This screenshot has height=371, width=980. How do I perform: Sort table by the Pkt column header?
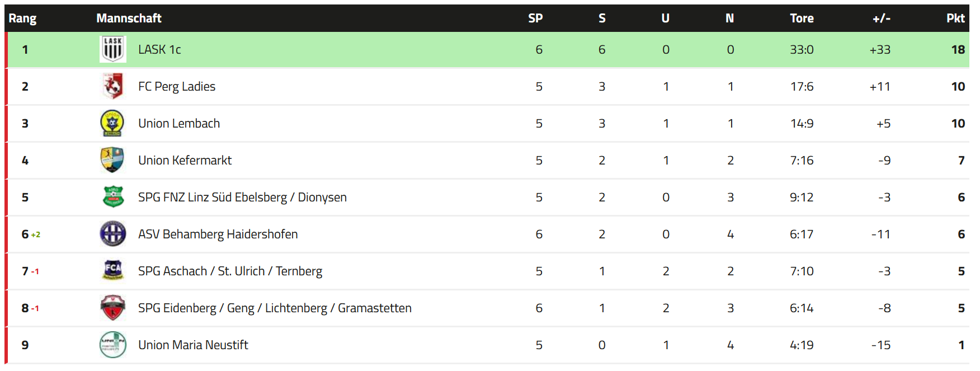(x=955, y=18)
